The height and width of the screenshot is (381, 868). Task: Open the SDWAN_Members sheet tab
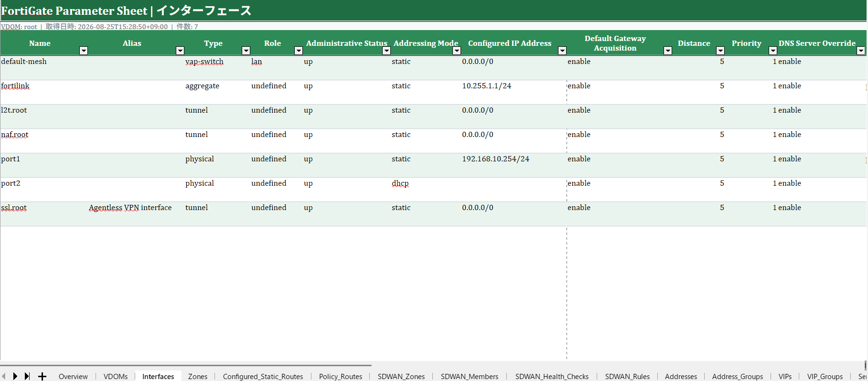pos(470,376)
